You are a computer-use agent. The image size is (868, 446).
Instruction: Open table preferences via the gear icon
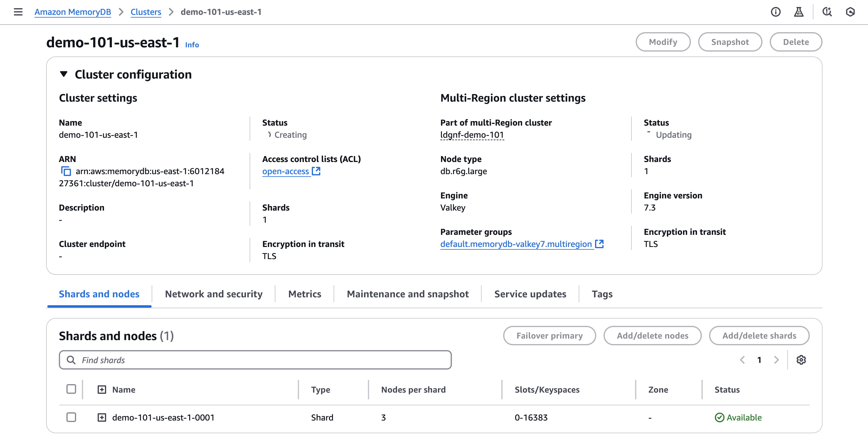[801, 360]
